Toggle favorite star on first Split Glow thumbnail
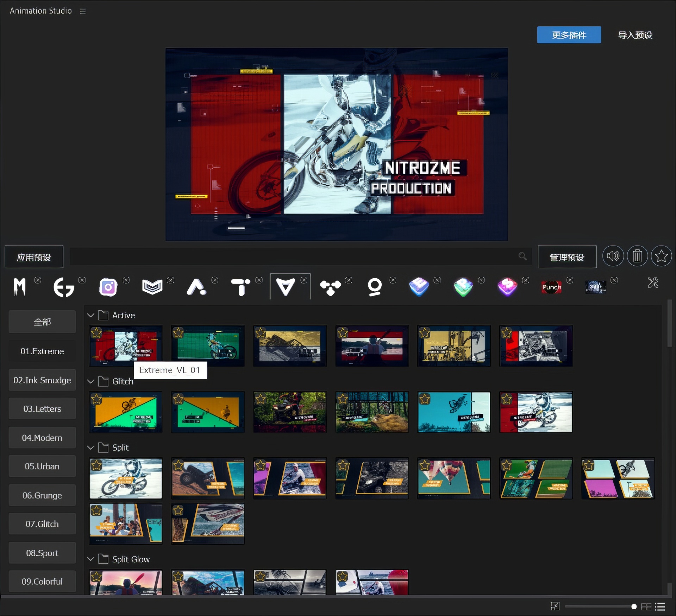Screen dimensions: 676x616 click(x=96, y=576)
